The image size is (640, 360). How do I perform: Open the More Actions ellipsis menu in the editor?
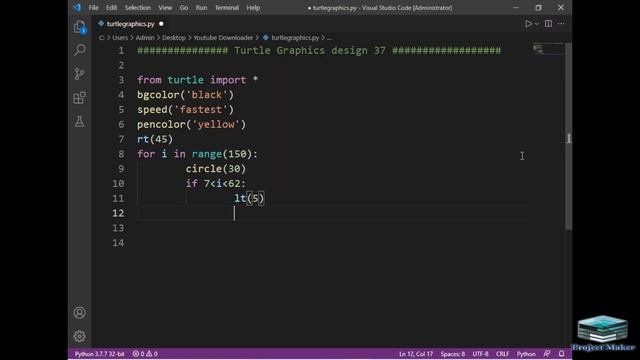coord(561,24)
